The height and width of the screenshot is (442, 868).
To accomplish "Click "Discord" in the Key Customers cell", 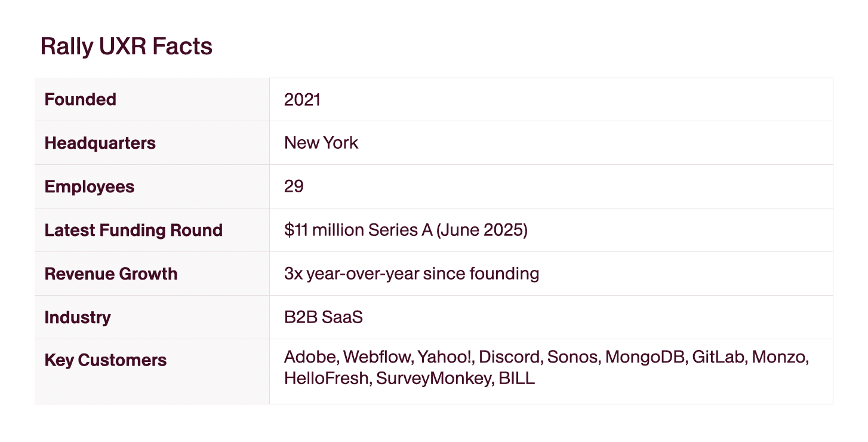I will click(510, 357).
